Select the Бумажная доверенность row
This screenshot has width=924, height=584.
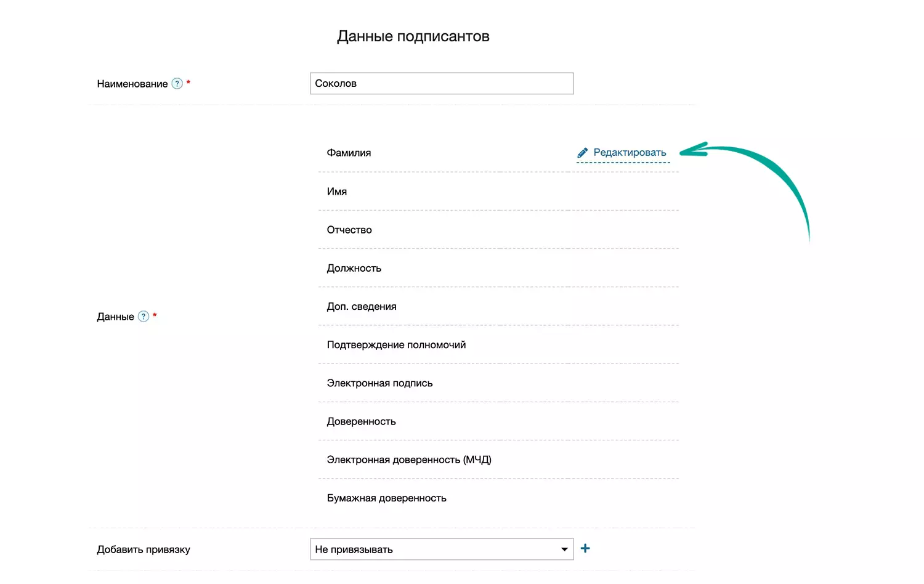tap(386, 498)
